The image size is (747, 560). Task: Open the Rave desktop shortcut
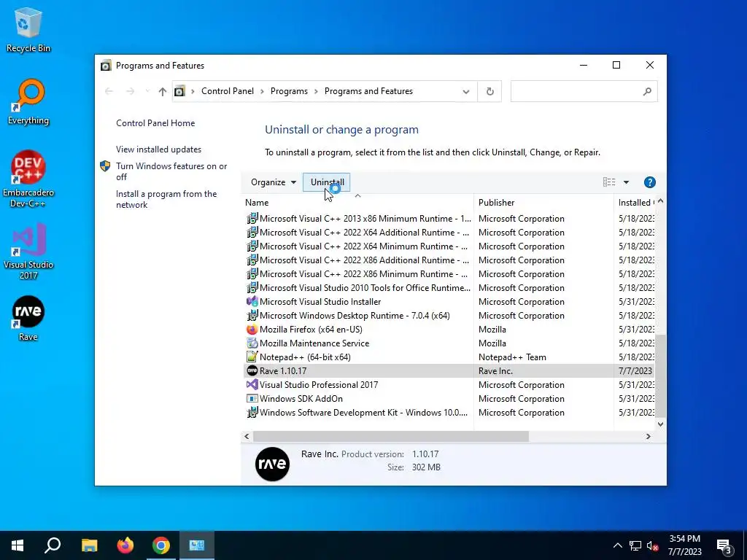(28, 318)
